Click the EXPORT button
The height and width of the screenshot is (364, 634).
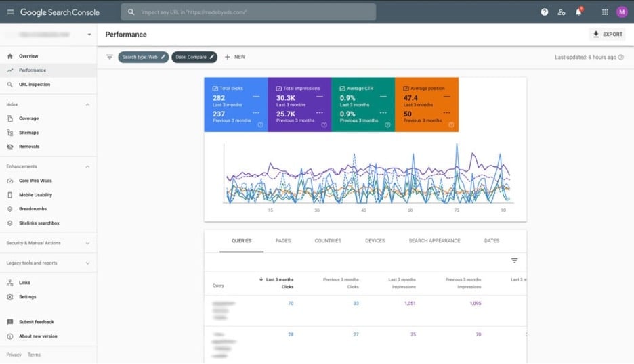[608, 35]
